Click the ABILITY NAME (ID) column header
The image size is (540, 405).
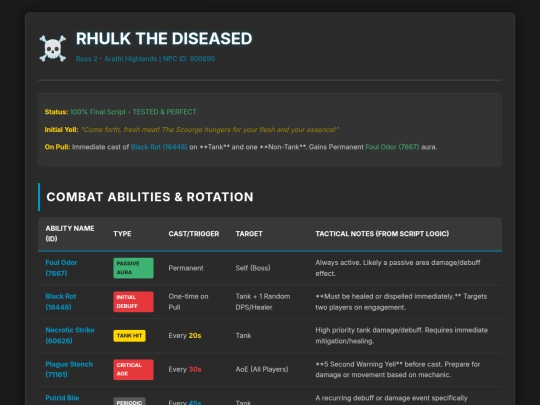[x=70, y=233]
